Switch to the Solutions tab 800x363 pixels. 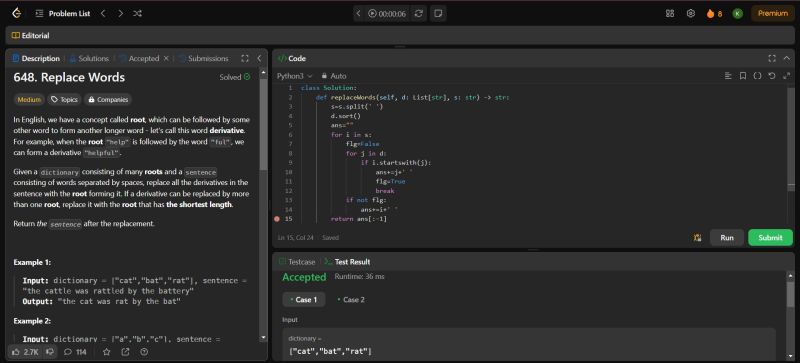click(89, 59)
